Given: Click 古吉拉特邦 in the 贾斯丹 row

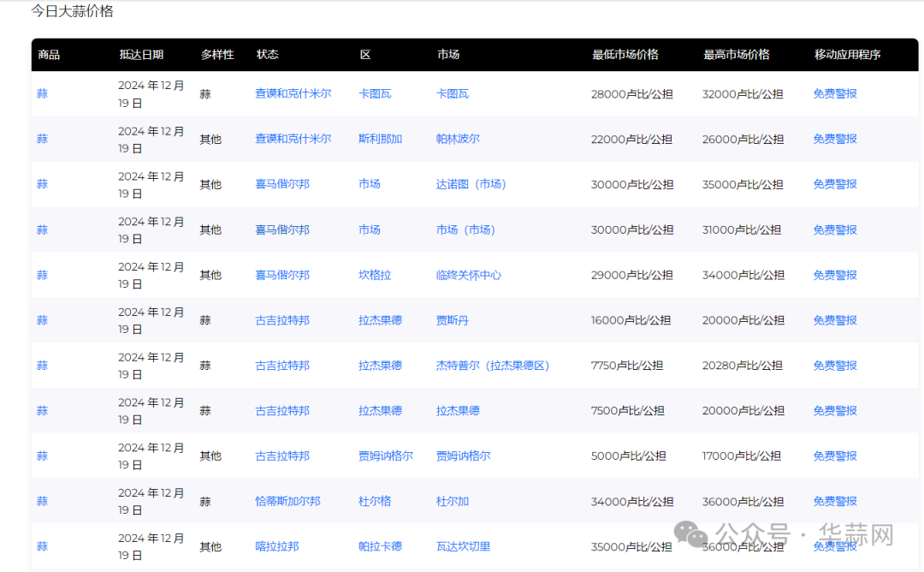Looking at the screenshot, I should click(282, 320).
